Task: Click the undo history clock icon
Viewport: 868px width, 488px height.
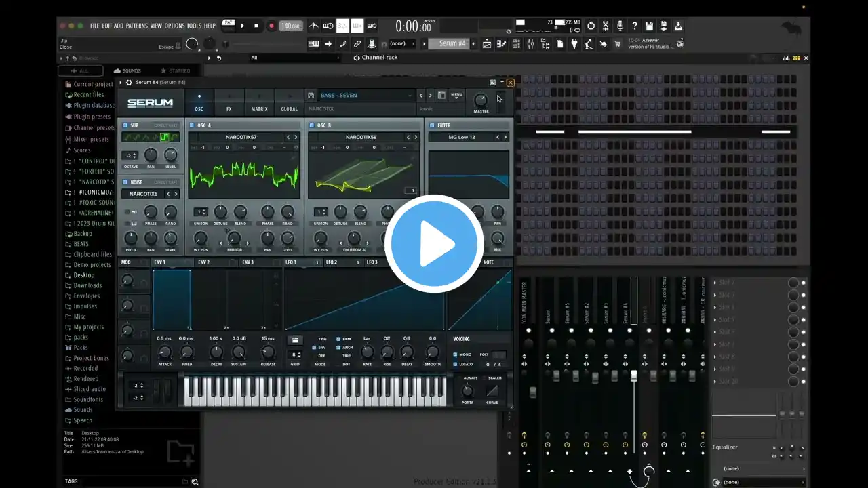Action: click(591, 26)
